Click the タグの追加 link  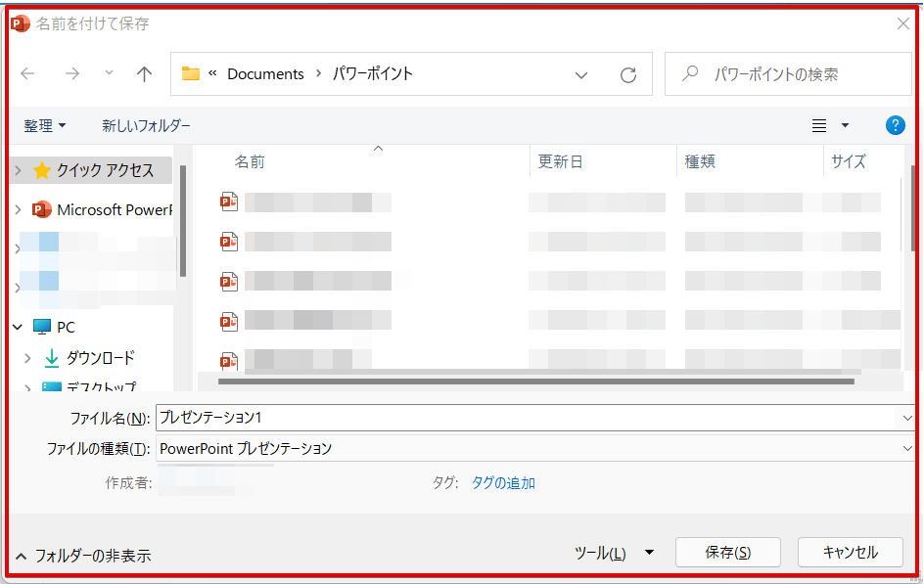503,483
